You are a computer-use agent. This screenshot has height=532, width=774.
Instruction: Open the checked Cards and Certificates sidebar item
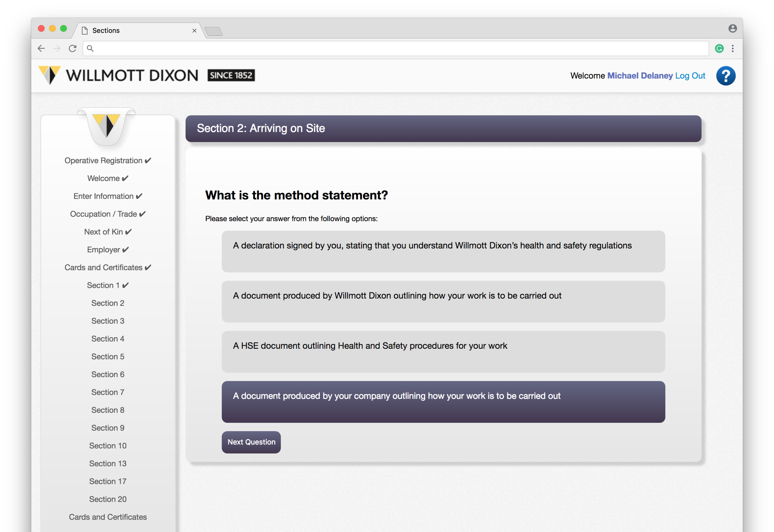point(108,268)
